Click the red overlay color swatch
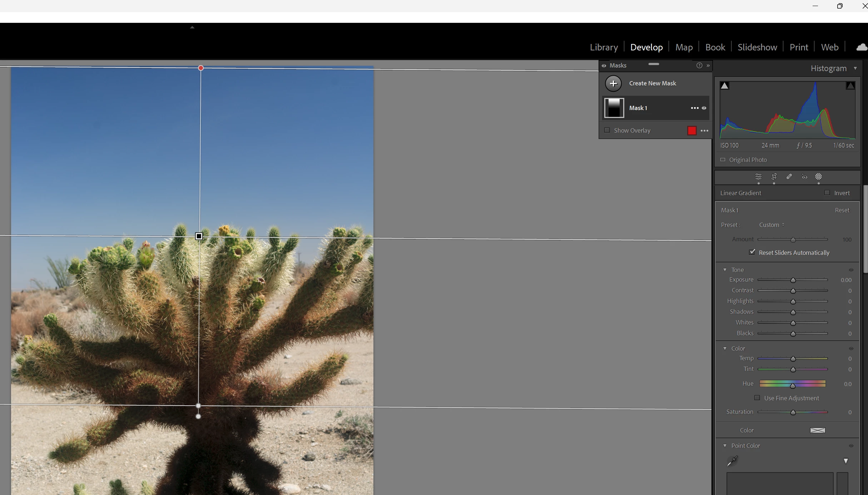The image size is (868, 495). pos(692,131)
